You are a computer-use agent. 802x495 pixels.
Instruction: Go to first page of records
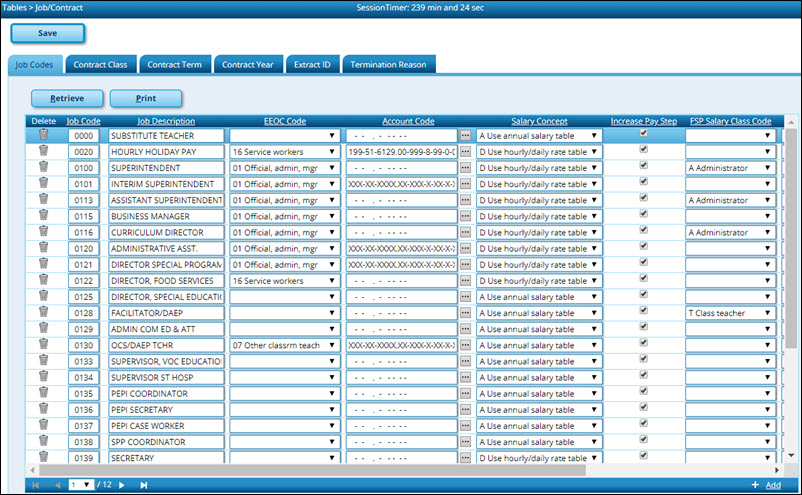tap(35, 485)
